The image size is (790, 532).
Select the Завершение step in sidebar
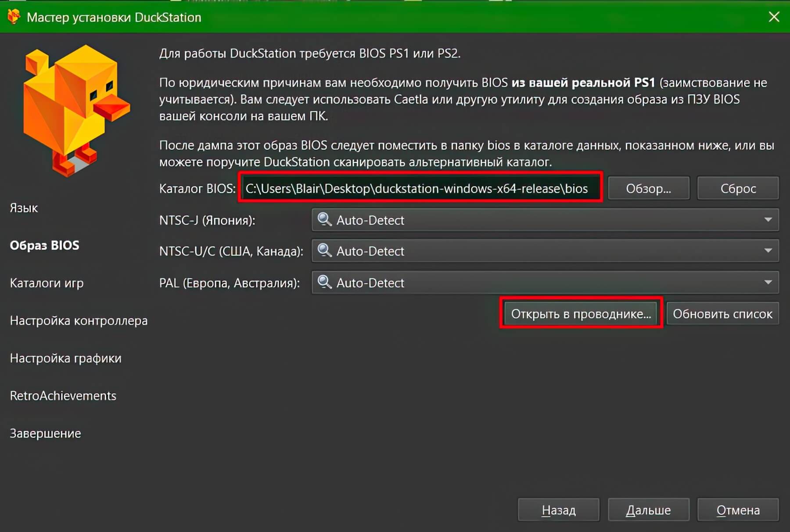pos(45,433)
